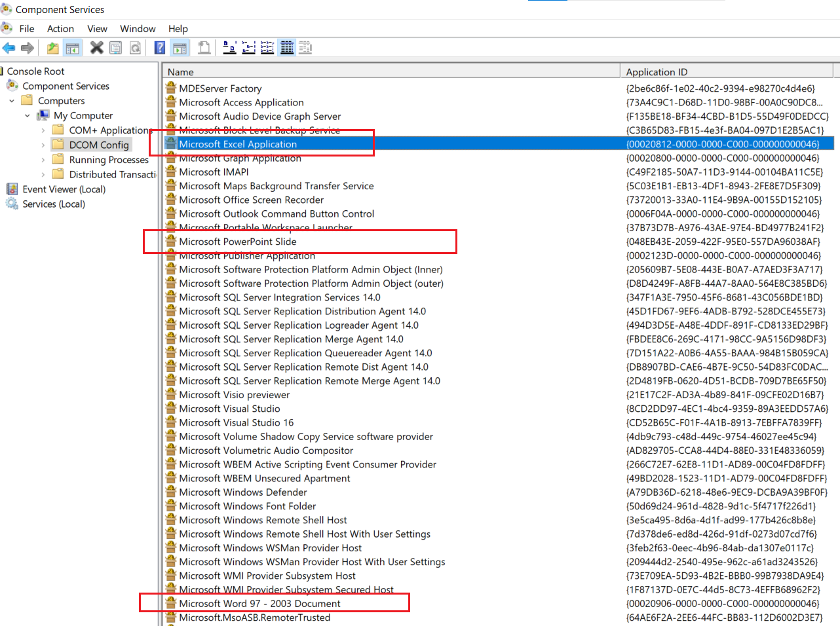Screen dimensions: 840x626
Task: Click the Up One Level folder icon
Action: click(52, 48)
